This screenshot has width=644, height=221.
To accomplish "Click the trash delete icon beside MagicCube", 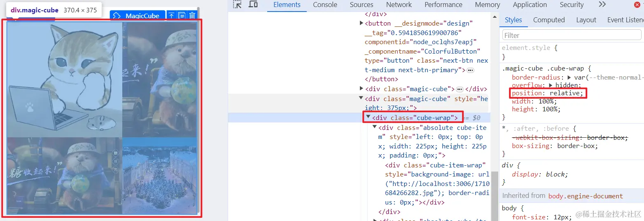I will [192, 16].
